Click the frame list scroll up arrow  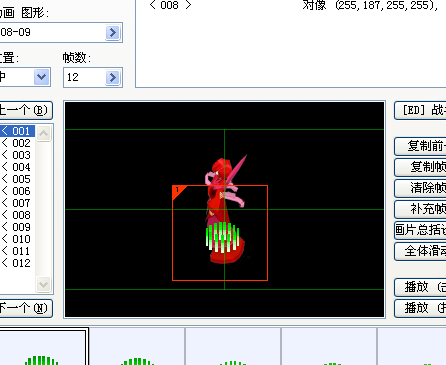pyautogui.click(x=43, y=134)
